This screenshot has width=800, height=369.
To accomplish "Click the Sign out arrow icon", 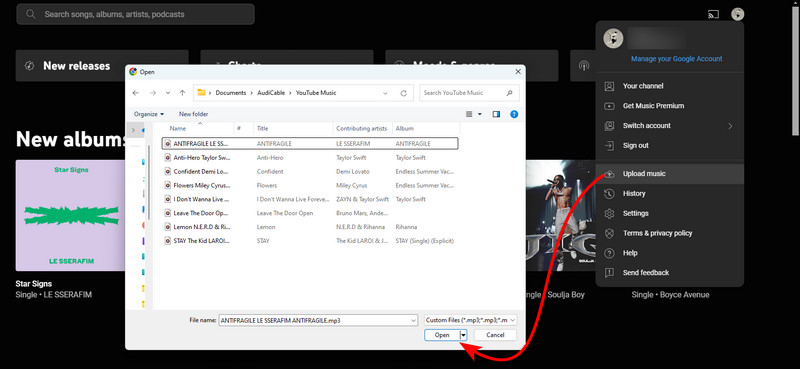I will click(x=609, y=145).
